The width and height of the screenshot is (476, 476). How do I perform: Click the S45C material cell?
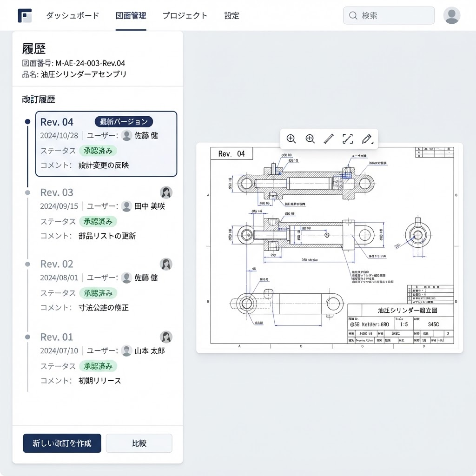pyautogui.click(x=433, y=324)
